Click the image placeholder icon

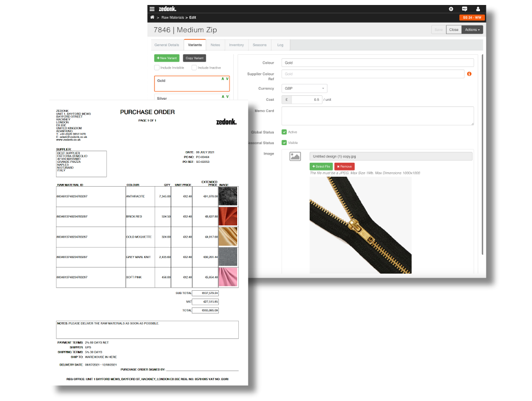(295, 157)
